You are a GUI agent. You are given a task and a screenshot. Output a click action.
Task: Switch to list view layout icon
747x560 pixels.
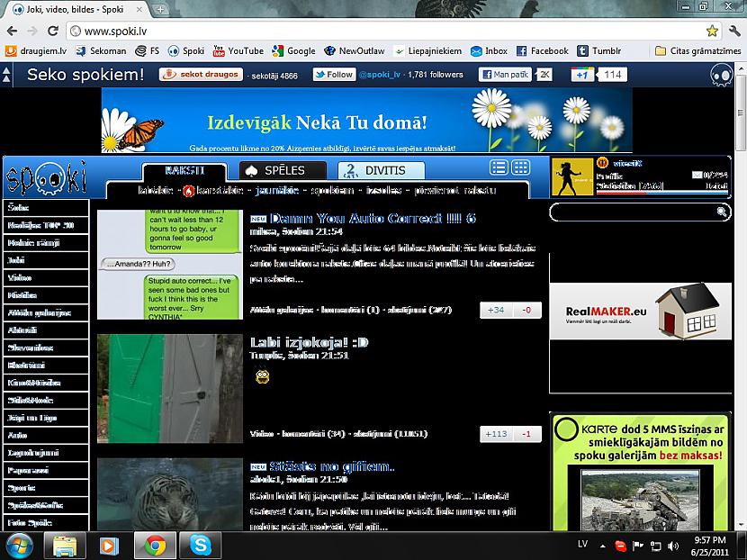point(499,167)
